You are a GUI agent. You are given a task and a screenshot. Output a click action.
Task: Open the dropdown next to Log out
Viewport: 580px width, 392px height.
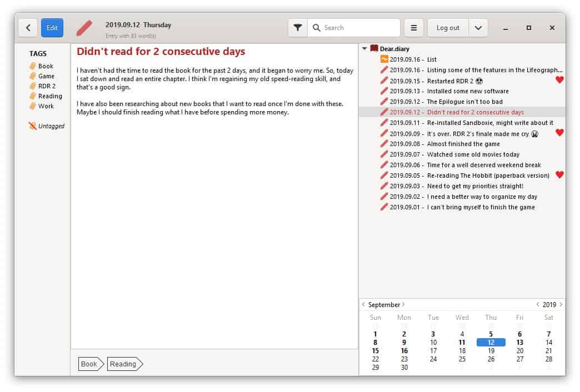477,27
